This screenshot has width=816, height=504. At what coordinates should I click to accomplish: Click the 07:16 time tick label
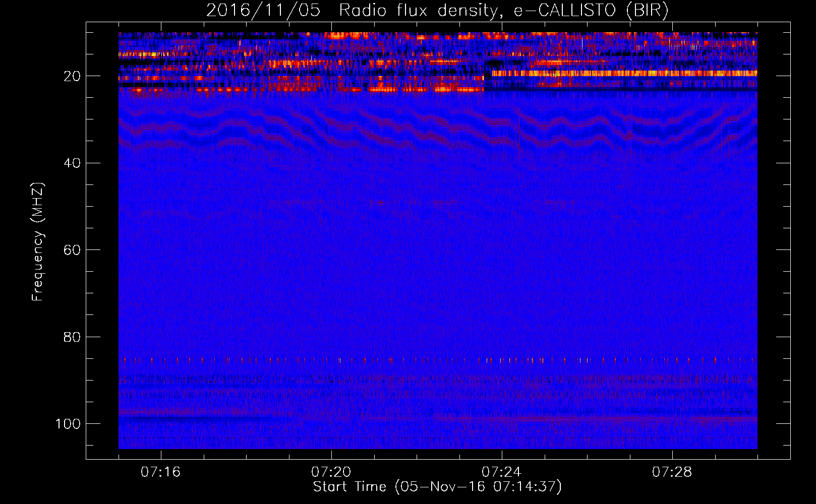point(160,472)
